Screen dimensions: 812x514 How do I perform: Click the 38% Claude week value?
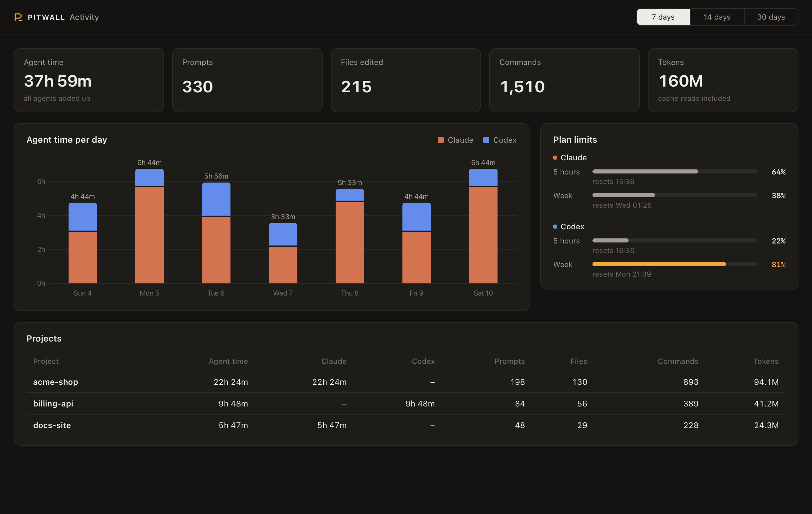(779, 195)
